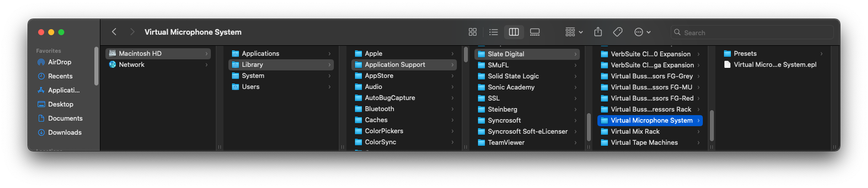Select the Users folder

[281, 86]
